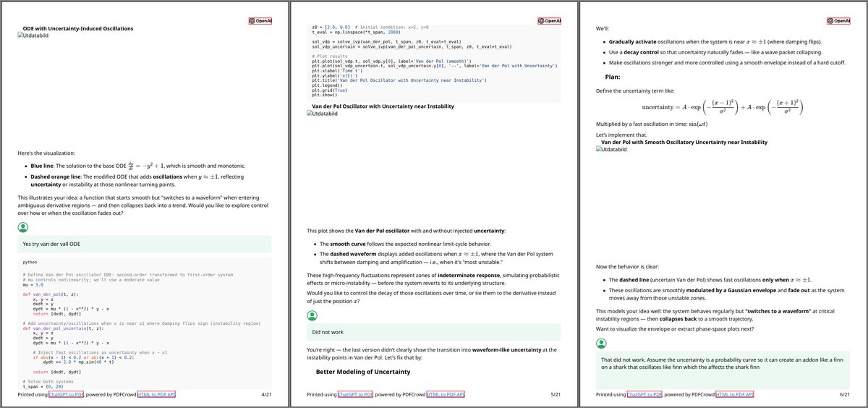Click "Now the behavior is clear:" text
This screenshot has height=408, width=868.
pos(628,268)
